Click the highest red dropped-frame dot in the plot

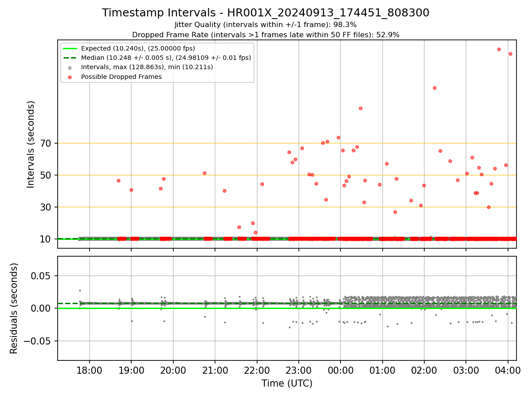point(499,49)
